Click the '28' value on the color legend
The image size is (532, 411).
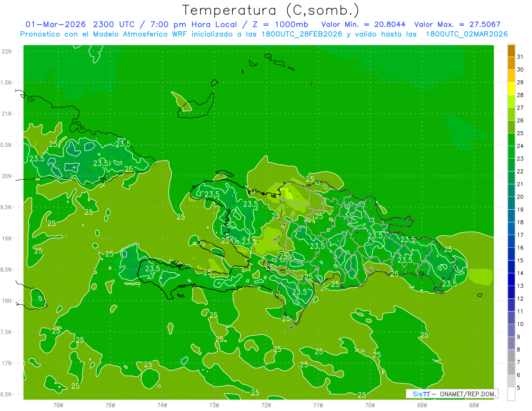(520, 95)
